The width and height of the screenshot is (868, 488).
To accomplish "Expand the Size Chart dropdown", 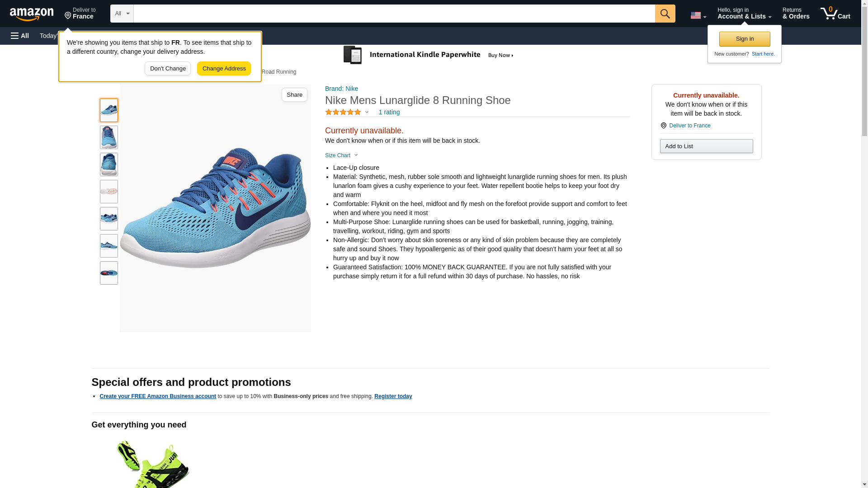I will (341, 155).
